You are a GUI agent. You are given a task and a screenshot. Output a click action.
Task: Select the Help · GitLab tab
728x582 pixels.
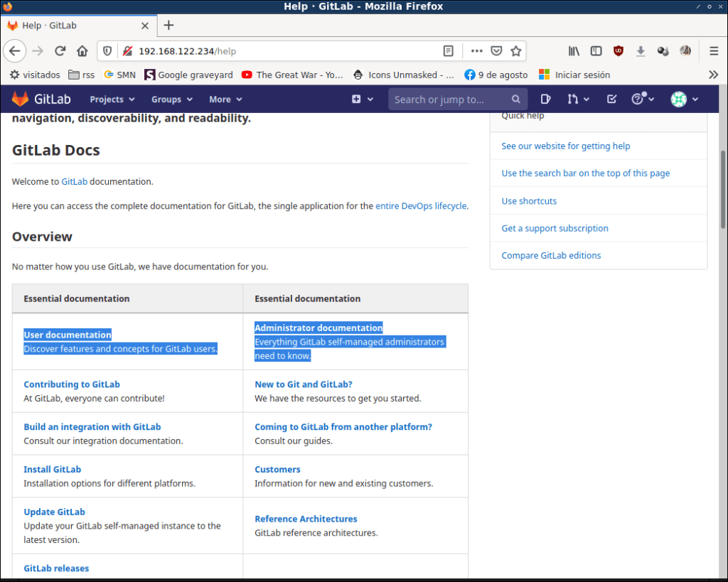pos(78,26)
